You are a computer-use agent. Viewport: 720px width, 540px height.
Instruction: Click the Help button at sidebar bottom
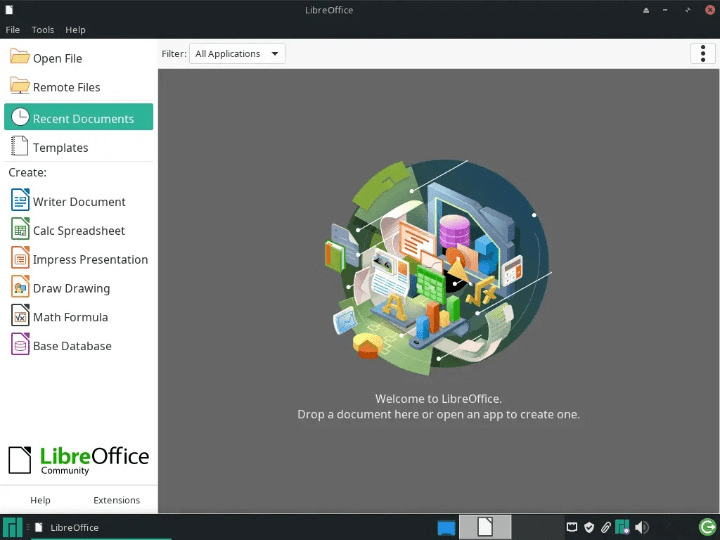point(40,500)
